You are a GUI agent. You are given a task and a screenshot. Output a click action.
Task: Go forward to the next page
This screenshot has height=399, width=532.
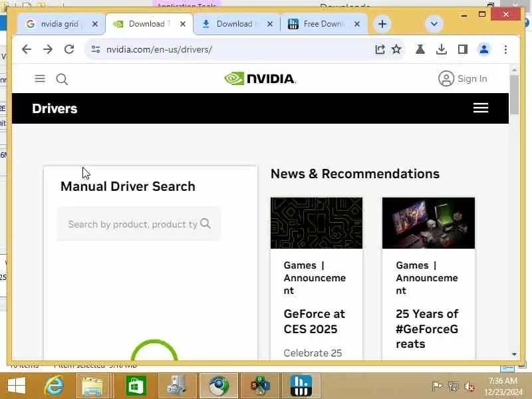[x=48, y=49]
